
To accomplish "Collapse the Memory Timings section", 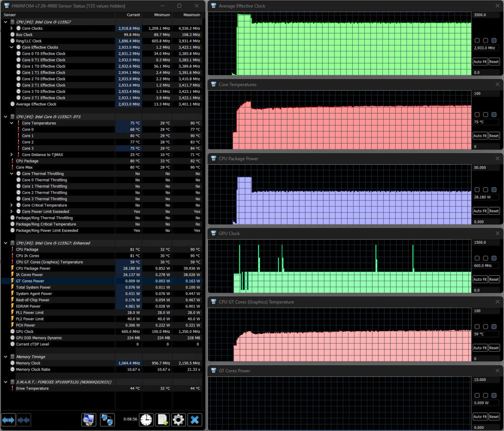I will 6,357.
